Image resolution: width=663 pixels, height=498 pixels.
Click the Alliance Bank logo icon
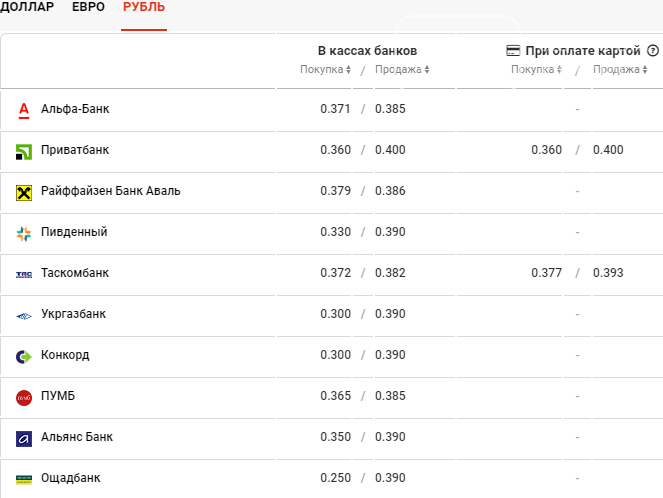pos(24,438)
